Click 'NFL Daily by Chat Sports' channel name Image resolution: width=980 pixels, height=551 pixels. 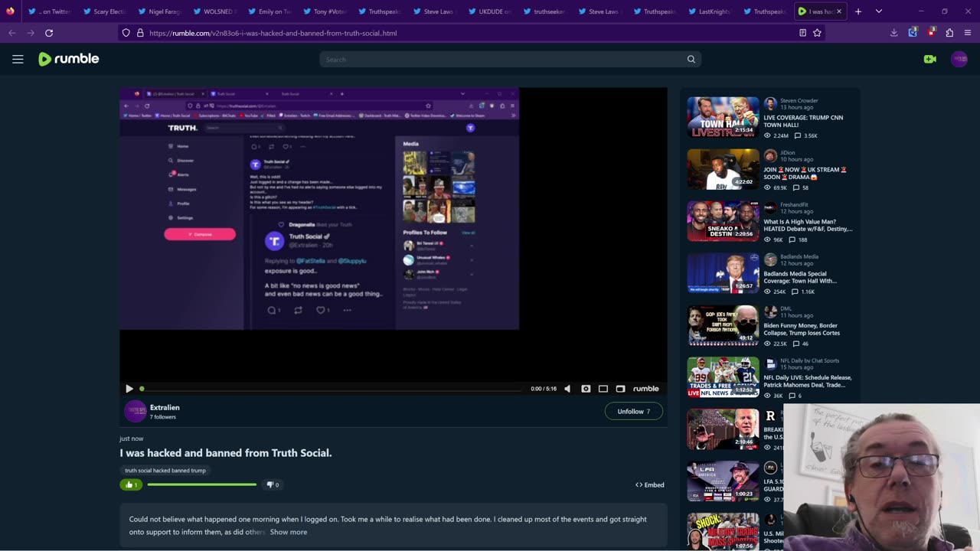[x=809, y=360]
